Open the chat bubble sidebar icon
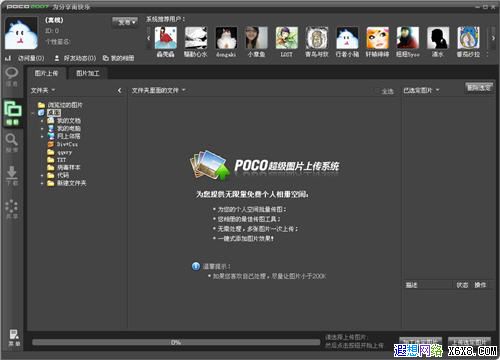The height and width of the screenshot is (360, 500). tap(12, 77)
